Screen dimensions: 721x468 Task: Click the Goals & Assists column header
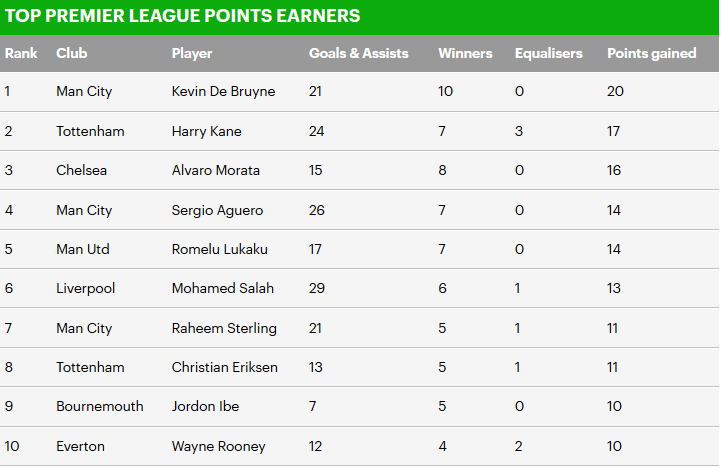point(358,53)
